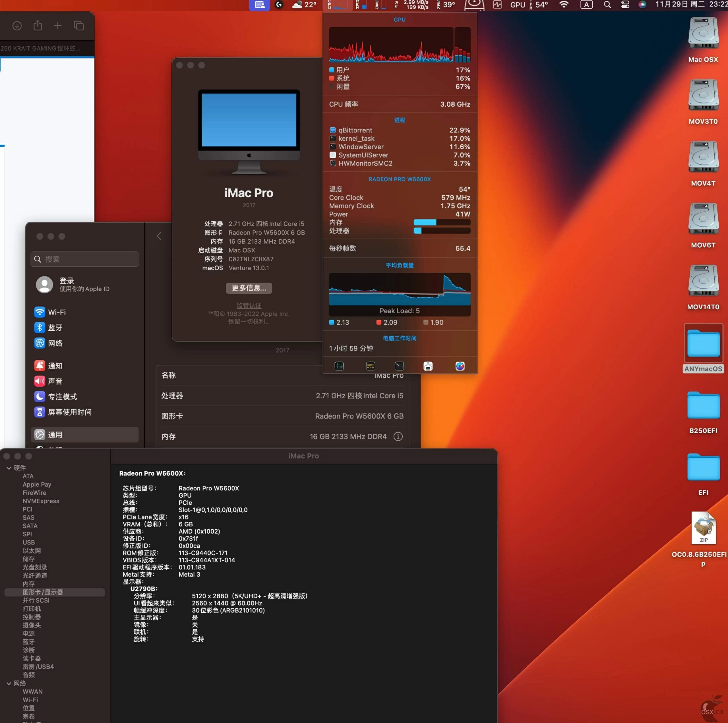Click the disk drive menu bar icon
Image resolution: width=728 pixels, height=723 pixels.
click(x=474, y=5)
